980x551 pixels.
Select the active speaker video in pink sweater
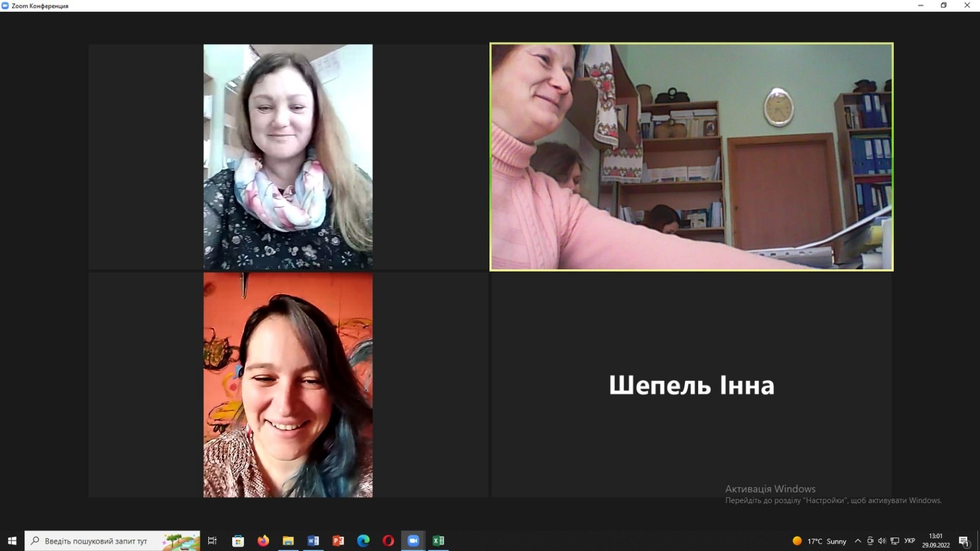click(x=692, y=157)
